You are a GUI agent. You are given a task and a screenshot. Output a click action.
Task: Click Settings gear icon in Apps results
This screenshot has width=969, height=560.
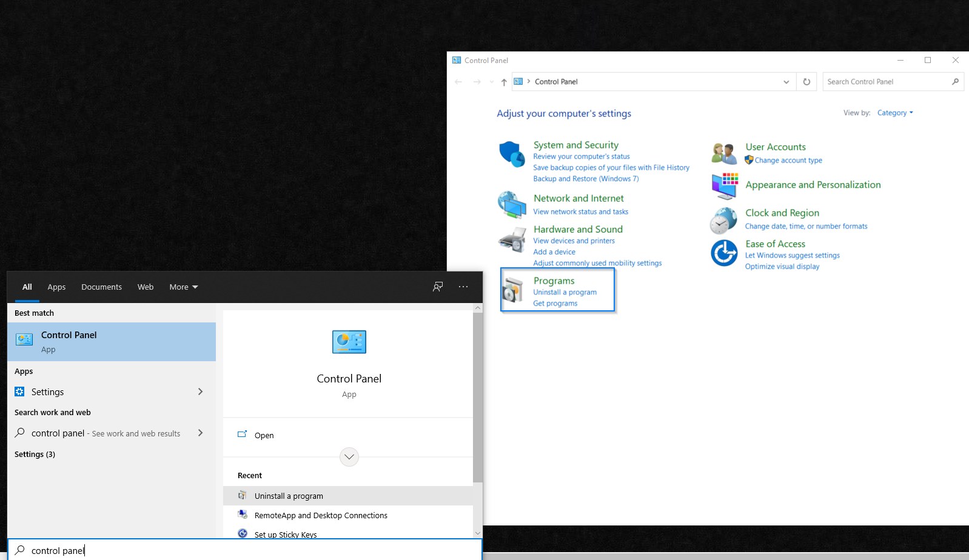pos(19,392)
